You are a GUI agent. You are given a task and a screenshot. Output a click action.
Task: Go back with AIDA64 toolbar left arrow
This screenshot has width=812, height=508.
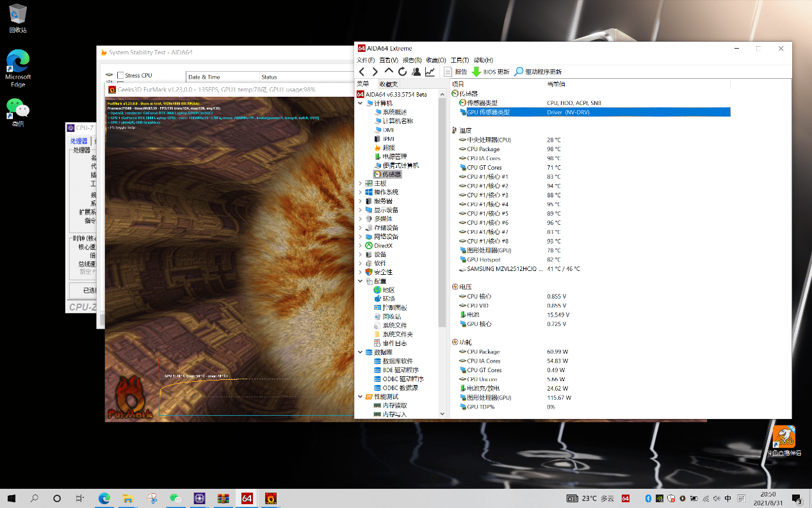pos(362,72)
